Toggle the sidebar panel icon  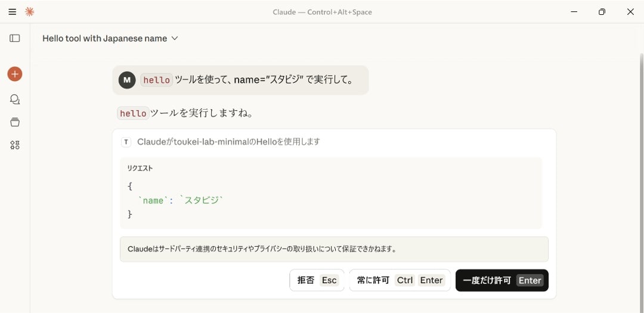click(15, 38)
